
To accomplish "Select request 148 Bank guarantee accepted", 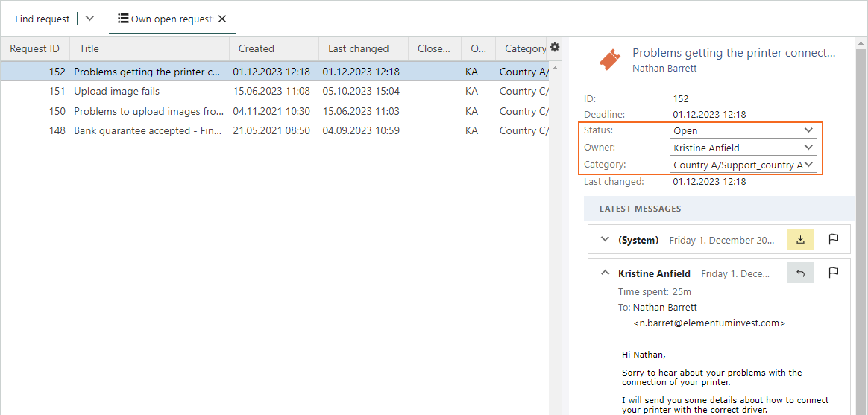I will pos(274,131).
